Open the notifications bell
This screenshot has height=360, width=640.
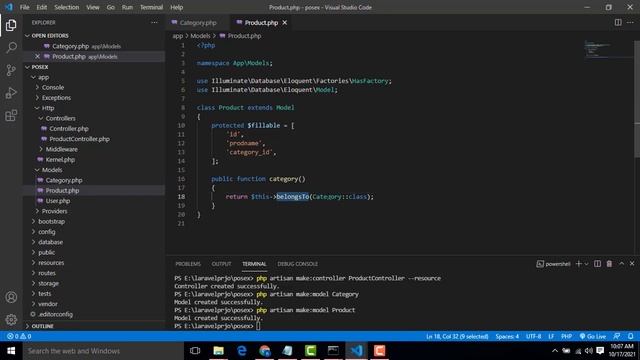click(x=631, y=336)
